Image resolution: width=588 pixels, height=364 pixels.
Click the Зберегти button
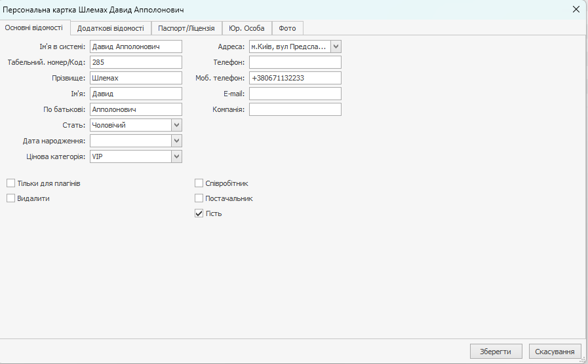click(496, 352)
